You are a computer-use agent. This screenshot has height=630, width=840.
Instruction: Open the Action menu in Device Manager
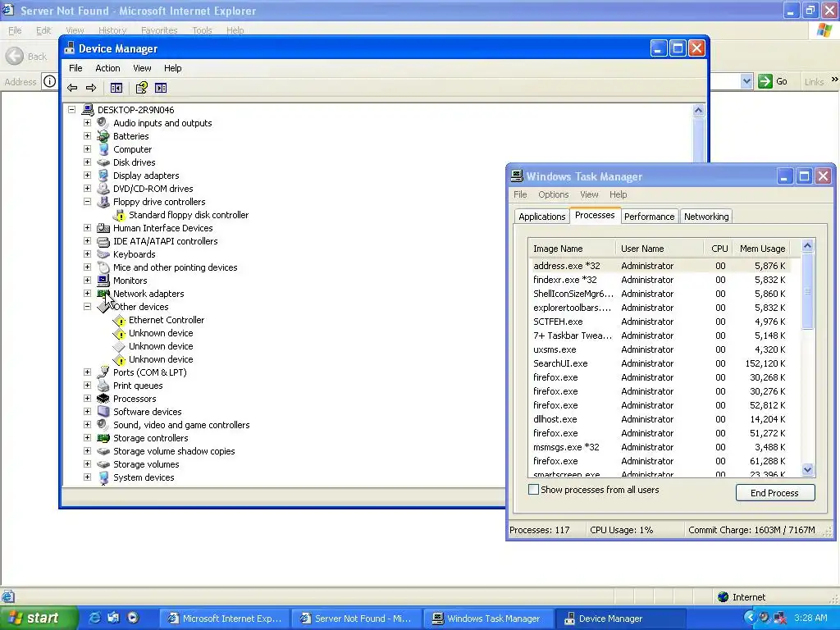[107, 68]
